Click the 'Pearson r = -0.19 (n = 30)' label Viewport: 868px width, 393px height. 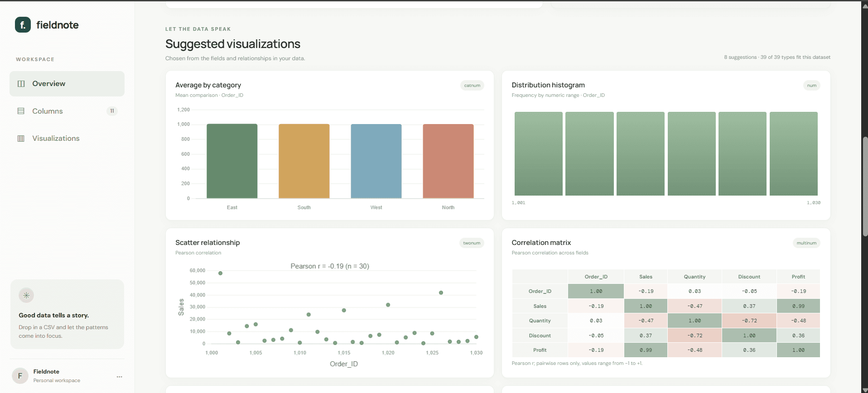pos(330,266)
